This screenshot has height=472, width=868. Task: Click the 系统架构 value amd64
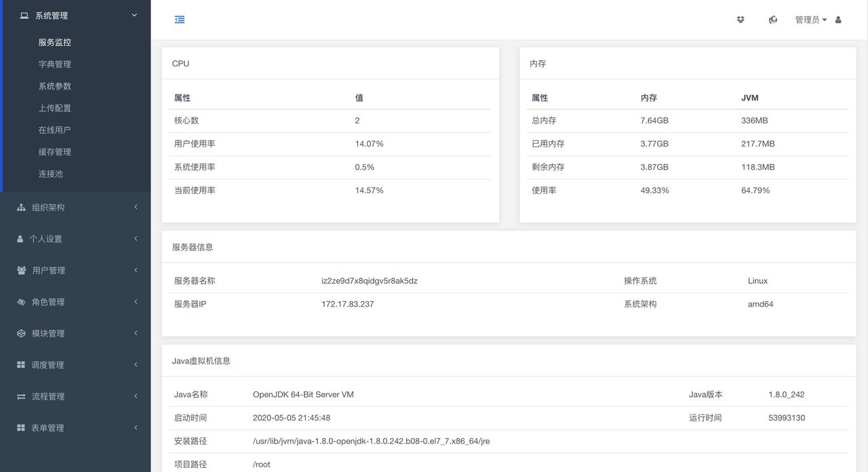coord(761,304)
